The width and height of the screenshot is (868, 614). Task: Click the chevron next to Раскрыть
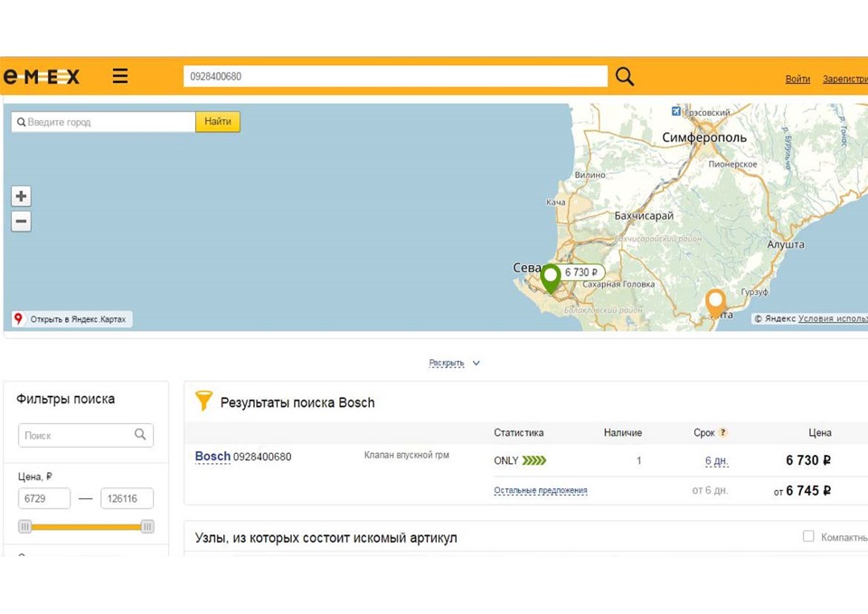point(476,364)
